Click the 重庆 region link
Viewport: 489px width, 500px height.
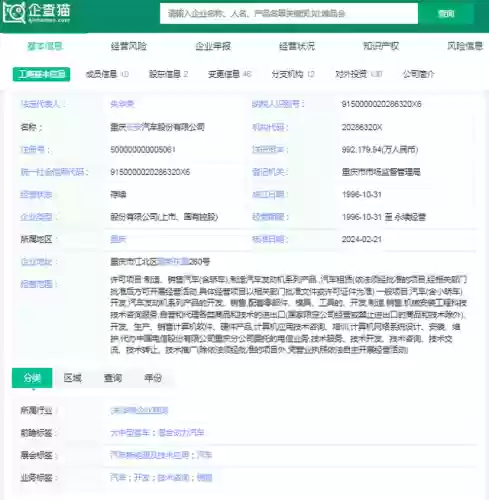[118, 239]
